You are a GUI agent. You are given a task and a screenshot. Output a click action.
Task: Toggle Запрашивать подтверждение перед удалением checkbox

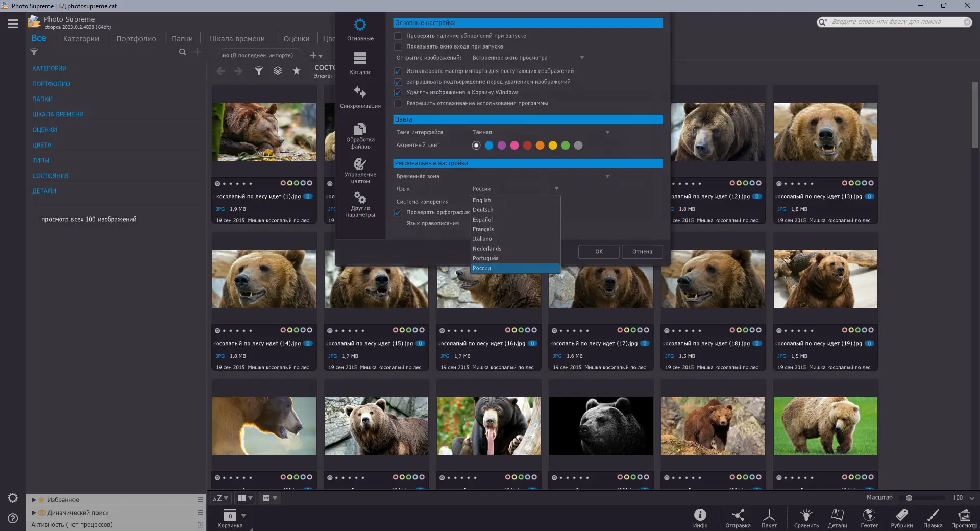(398, 82)
